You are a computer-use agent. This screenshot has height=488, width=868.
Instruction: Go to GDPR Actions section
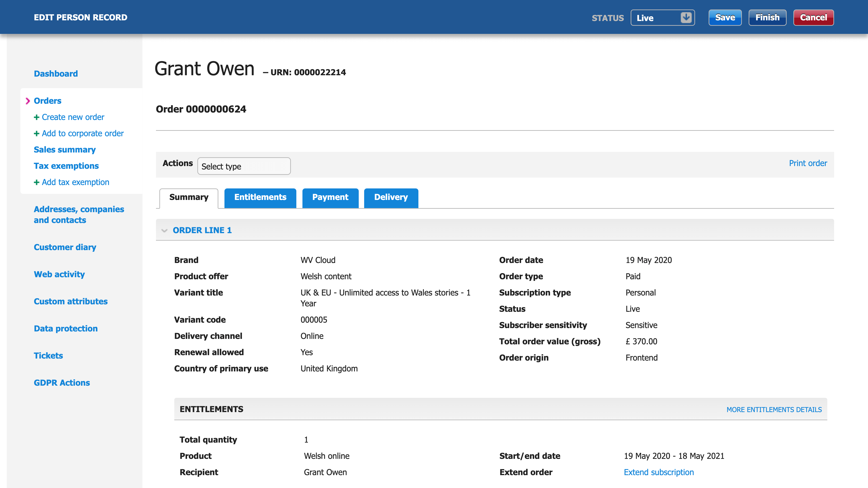pos(62,382)
